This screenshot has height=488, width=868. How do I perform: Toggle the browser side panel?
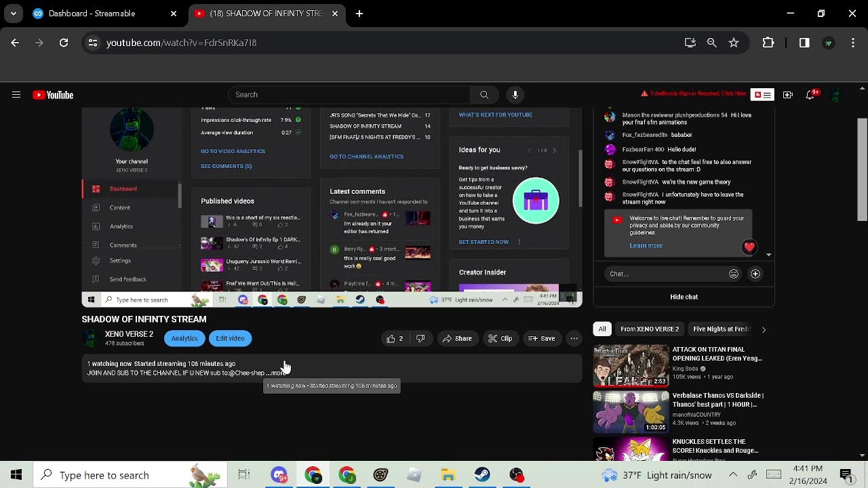click(804, 43)
